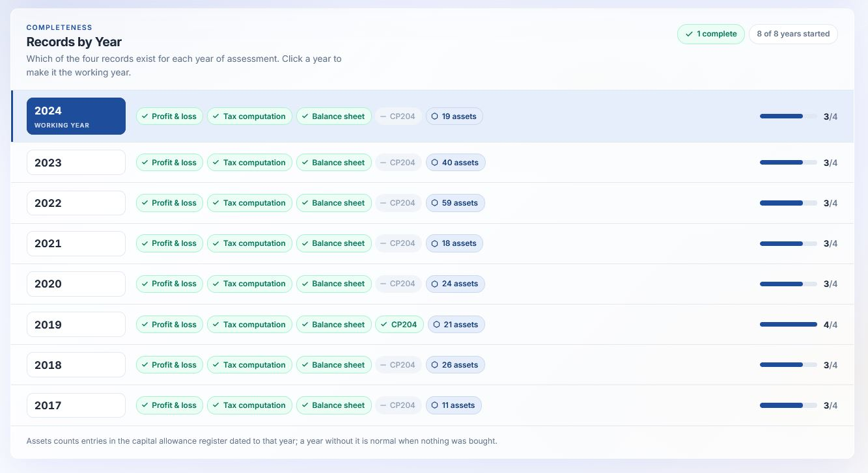Click the '59 assets' label
868x473 pixels.
460,203
